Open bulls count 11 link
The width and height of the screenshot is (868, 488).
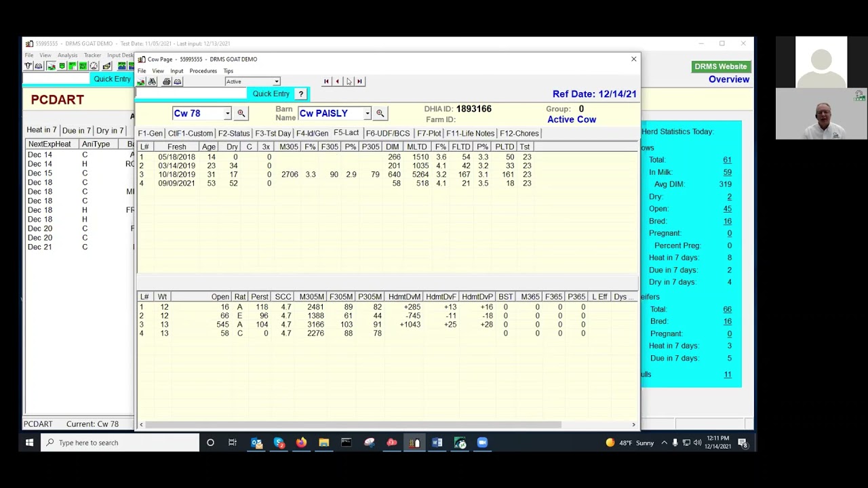pyautogui.click(x=727, y=374)
